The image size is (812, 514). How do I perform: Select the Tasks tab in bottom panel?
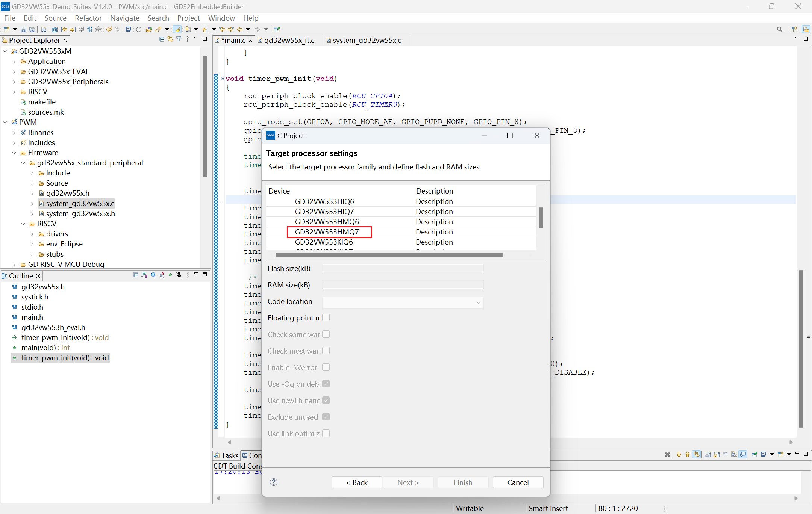227,455
